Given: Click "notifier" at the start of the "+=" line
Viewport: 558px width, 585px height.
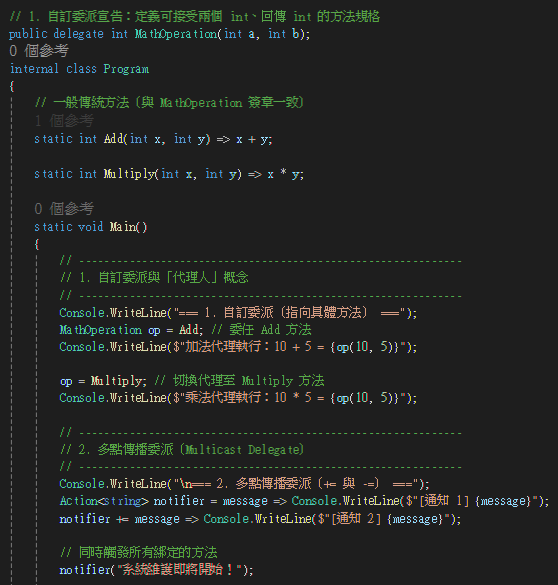Looking at the screenshot, I should point(85,519).
